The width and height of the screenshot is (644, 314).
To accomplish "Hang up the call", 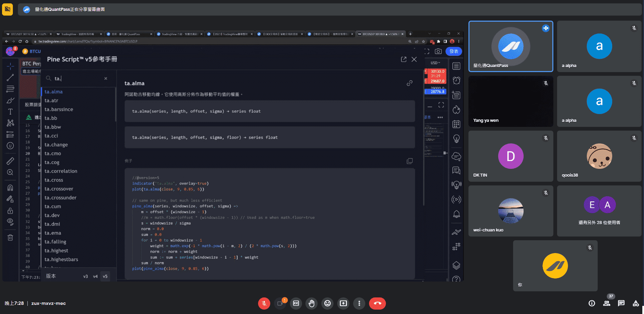I will 377,303.
